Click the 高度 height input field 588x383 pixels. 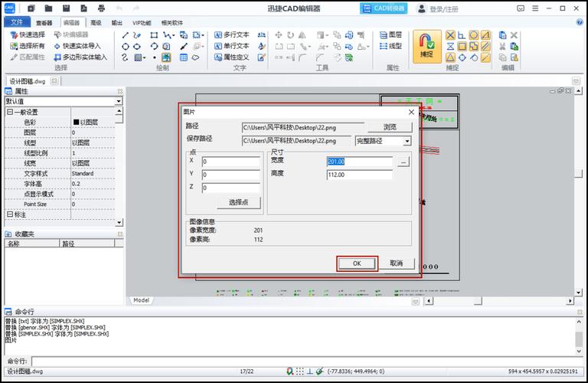(x=358, y=175)
